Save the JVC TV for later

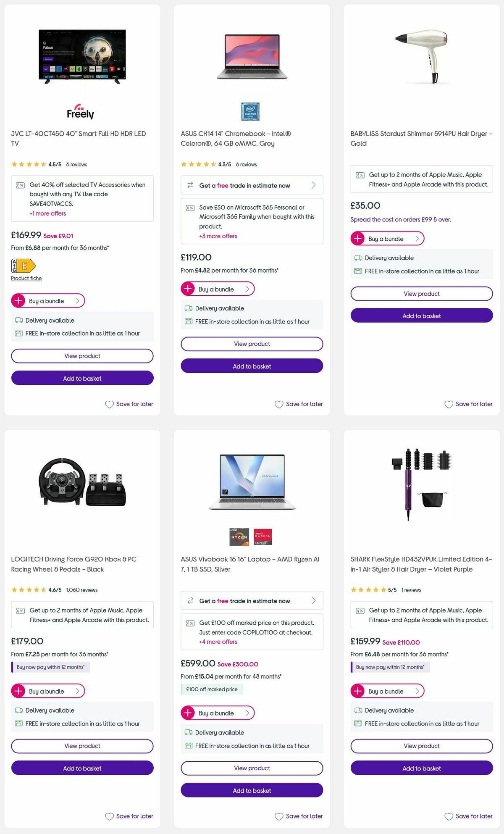[x=129, y=404]
